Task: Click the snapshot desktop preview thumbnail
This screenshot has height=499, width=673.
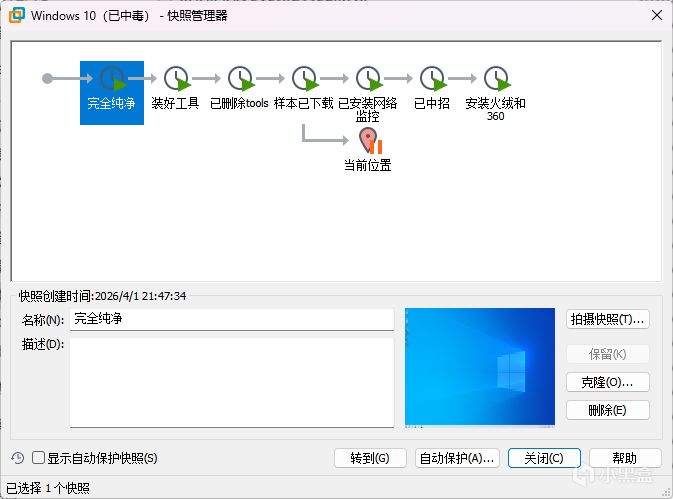Action: pyautogui.click(x=480, y=367)
